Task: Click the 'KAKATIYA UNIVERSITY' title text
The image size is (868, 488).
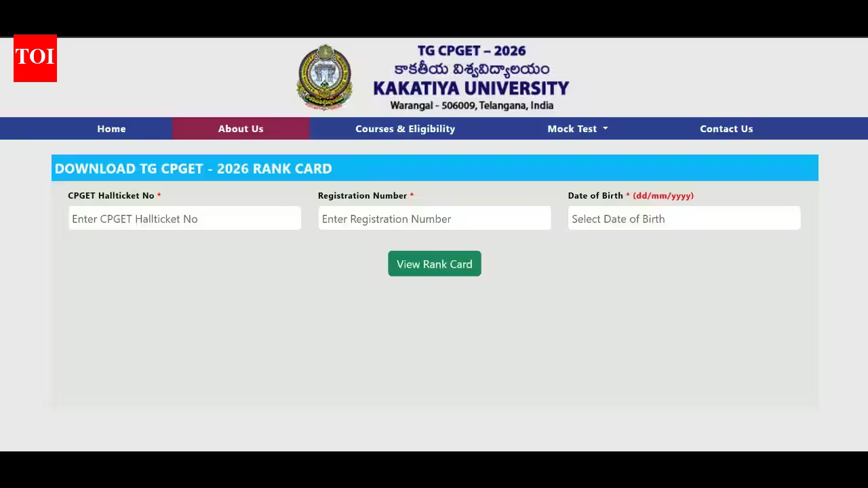Action: point(471,89)
